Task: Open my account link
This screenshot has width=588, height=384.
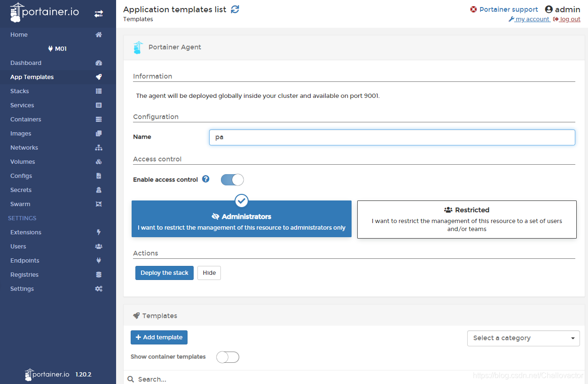Action: click(x=529, y=19)
